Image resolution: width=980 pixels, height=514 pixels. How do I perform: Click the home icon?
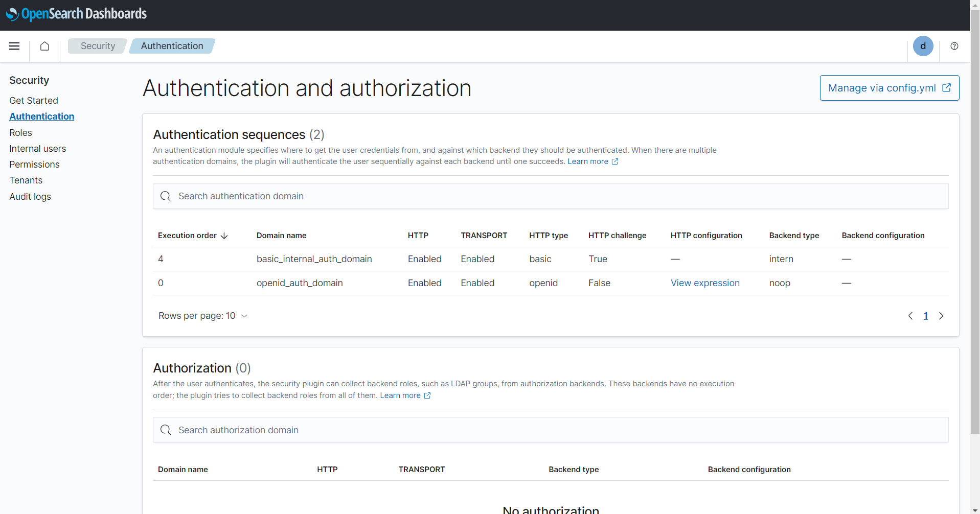pyautogui.click(x=45, y=46)
